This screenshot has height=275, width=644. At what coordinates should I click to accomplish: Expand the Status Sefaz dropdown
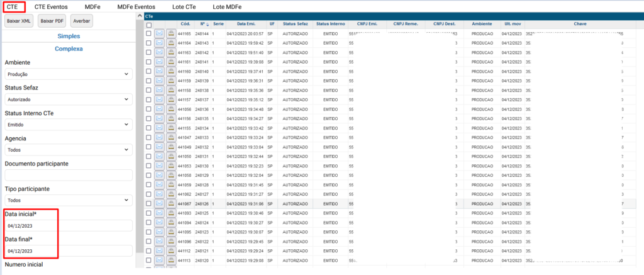click(x=69, y=99)
